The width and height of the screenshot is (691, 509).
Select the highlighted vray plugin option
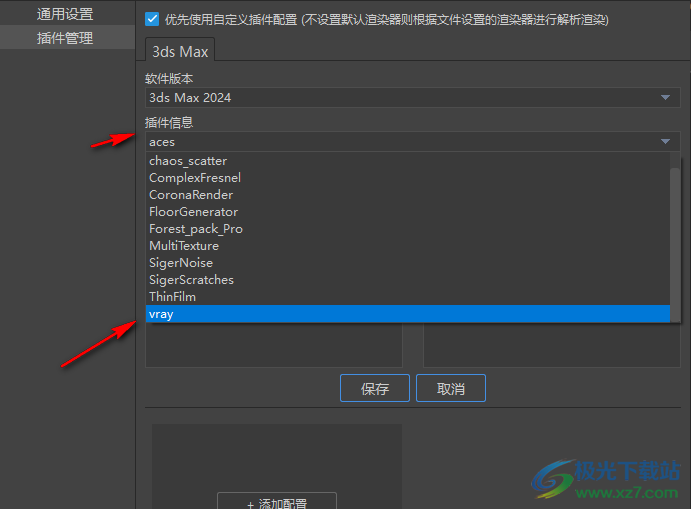pyautogui.click(x=408, y=314)
